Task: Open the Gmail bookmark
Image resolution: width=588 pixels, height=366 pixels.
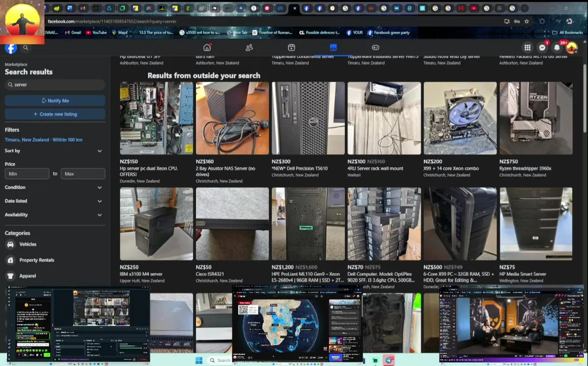Action: tap(73, 33)
